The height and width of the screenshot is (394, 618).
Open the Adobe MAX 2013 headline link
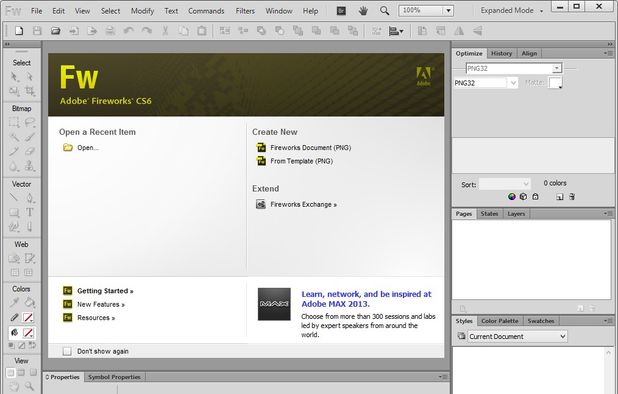pyautogui.click(x=366, y=299)
